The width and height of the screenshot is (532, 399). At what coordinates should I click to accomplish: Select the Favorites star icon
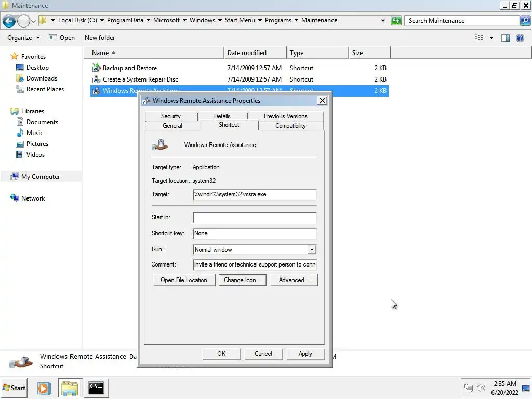click(x=14, y=56)
